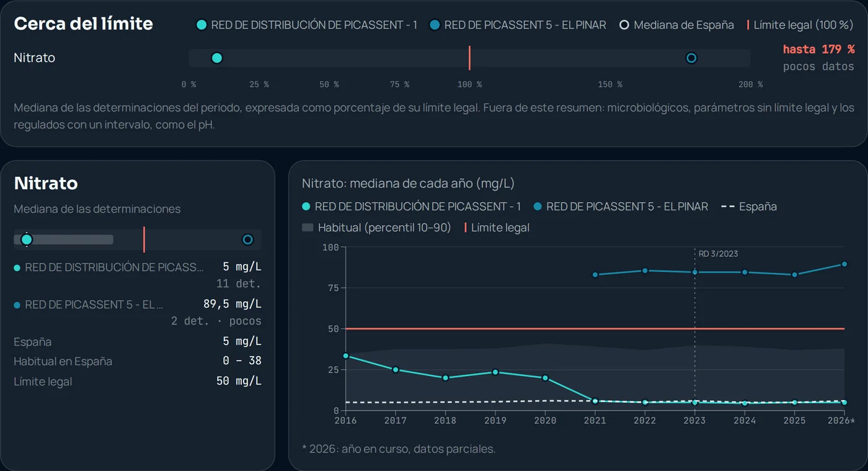
Task: Click the "Límite legal (100 %)" legend mark
Action: [x=748, y=25]
